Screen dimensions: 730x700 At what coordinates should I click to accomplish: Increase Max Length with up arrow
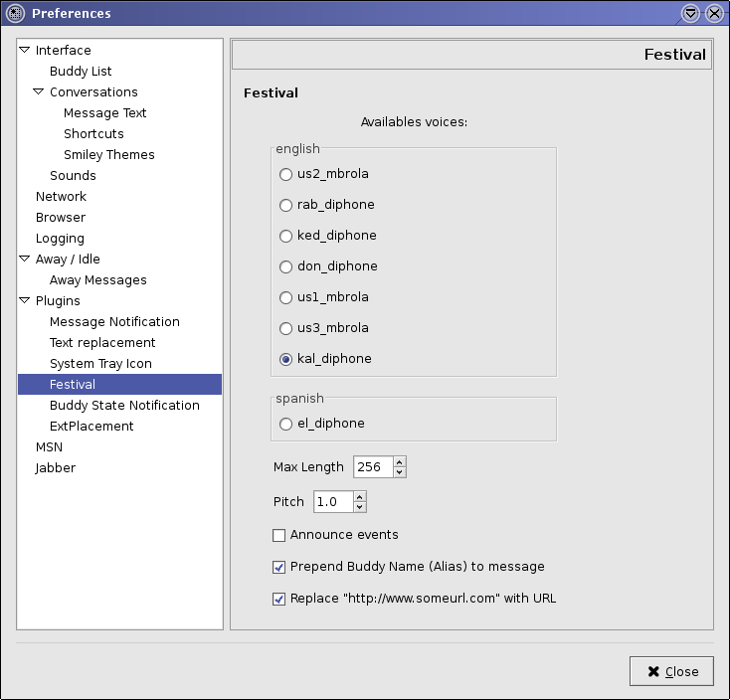click(x=399, y=461)
